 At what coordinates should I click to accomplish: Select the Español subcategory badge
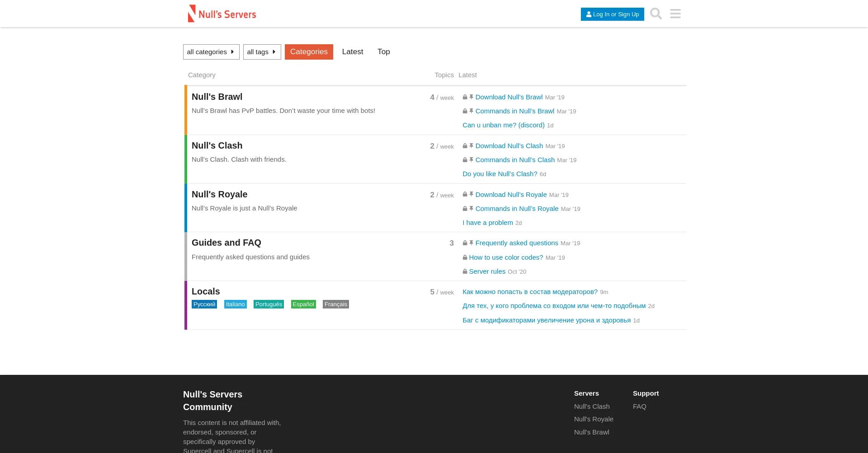click(x=303, y=304)
